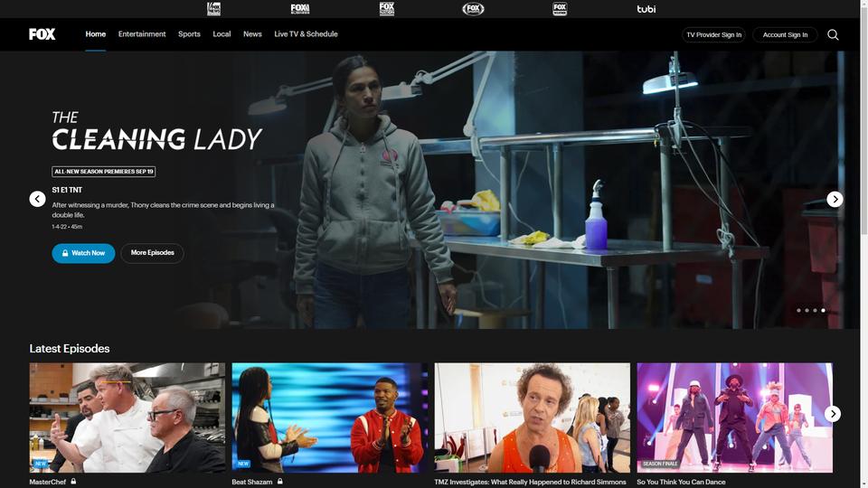Select the first carousel indicator dot
The height and width of the screenshot is (488, 868).
click(x=798, y=310)
